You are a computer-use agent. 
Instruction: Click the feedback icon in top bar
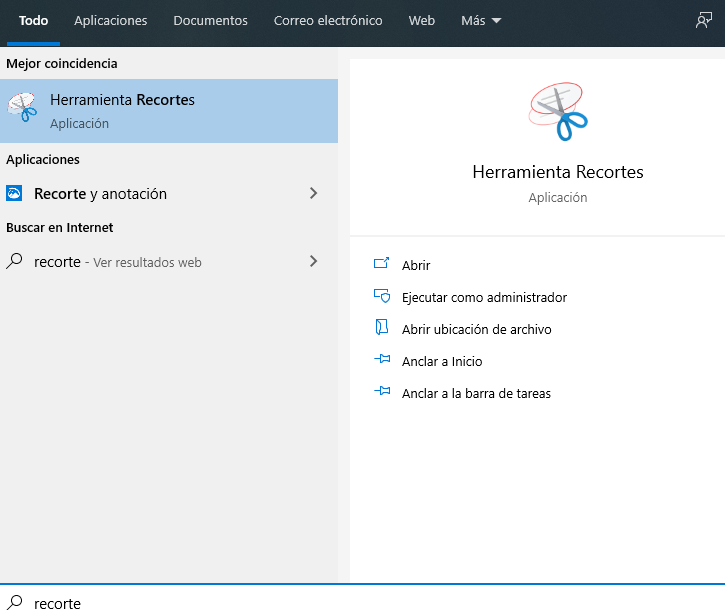point(704,20)
